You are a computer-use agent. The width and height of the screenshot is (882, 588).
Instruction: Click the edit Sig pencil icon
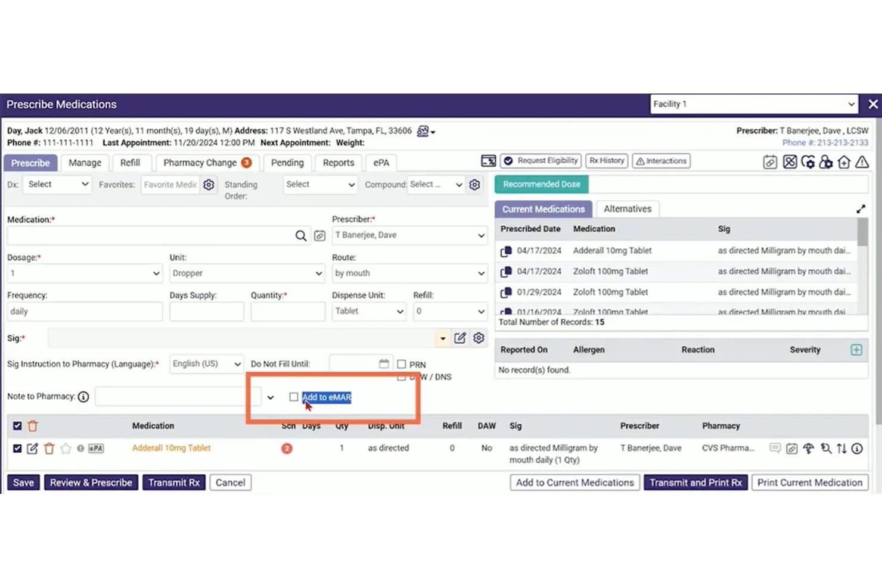[459, 338]
